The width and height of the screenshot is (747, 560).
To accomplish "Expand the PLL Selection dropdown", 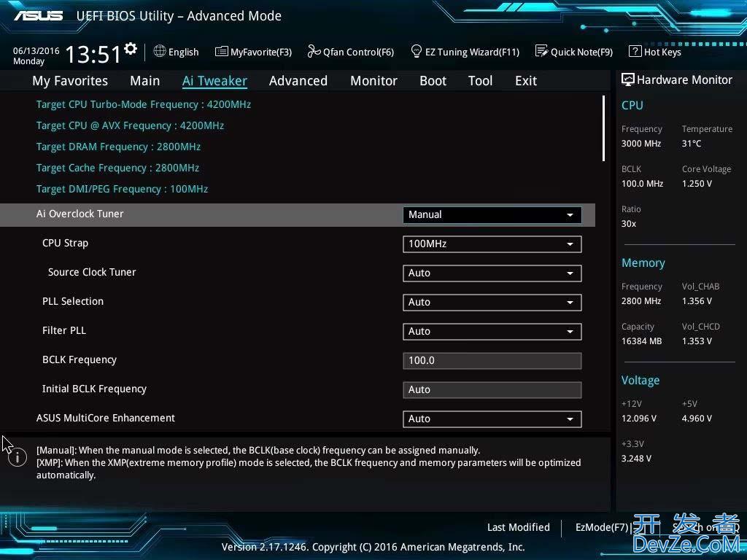I will pos(492,303).
